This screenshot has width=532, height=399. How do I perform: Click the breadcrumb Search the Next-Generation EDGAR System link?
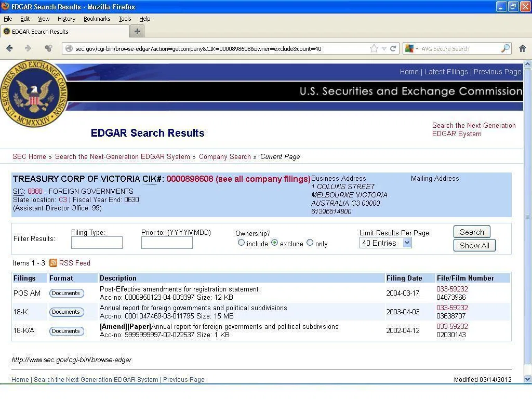click(123, 156)
